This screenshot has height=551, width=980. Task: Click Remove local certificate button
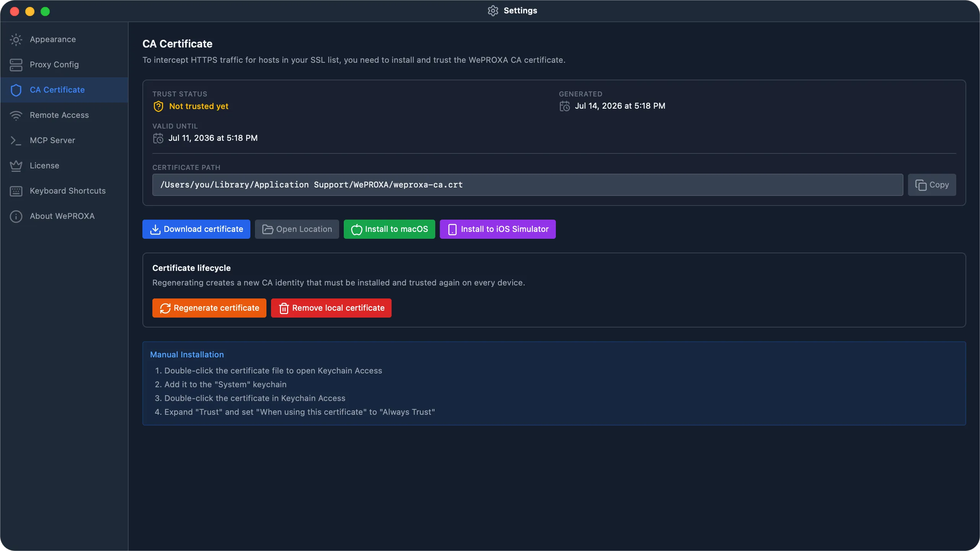pos(331,308)
